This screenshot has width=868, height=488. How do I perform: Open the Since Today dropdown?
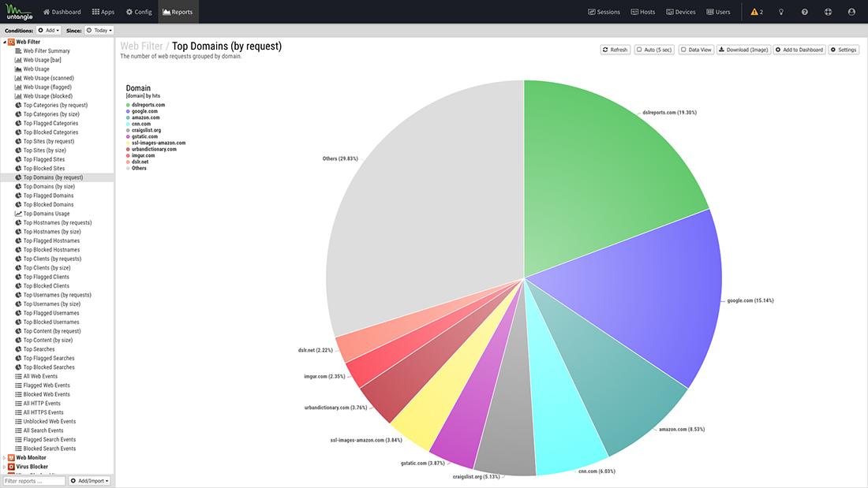(x=99, y=31)
